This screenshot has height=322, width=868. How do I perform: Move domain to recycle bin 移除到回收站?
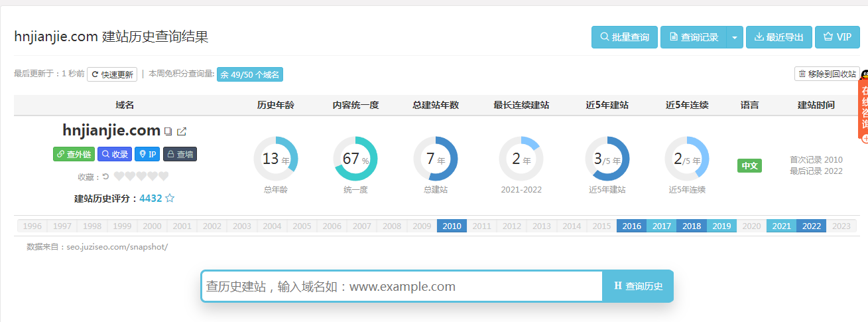coord(827,74)
